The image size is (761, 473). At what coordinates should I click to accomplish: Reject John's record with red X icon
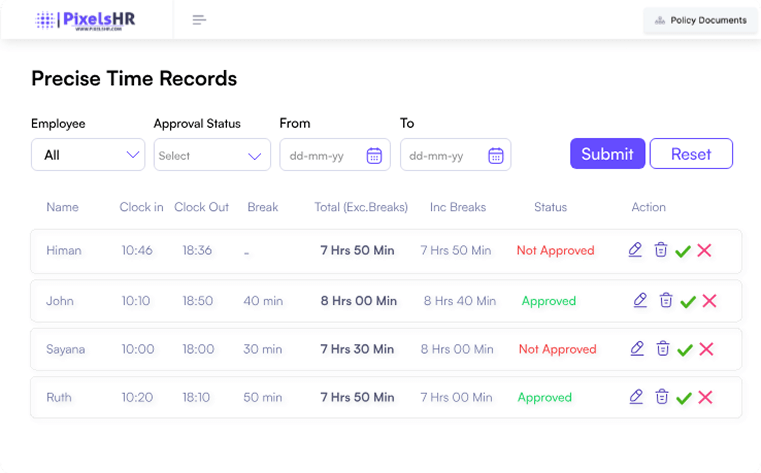coord(710,301)
